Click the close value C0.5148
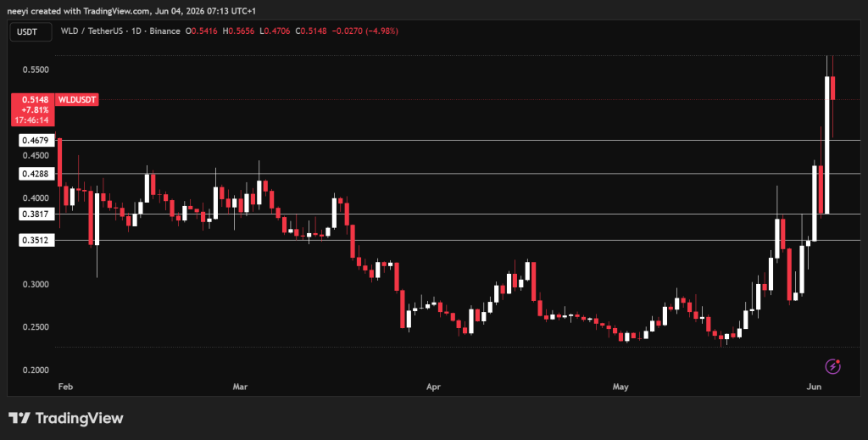 (311, 31)
